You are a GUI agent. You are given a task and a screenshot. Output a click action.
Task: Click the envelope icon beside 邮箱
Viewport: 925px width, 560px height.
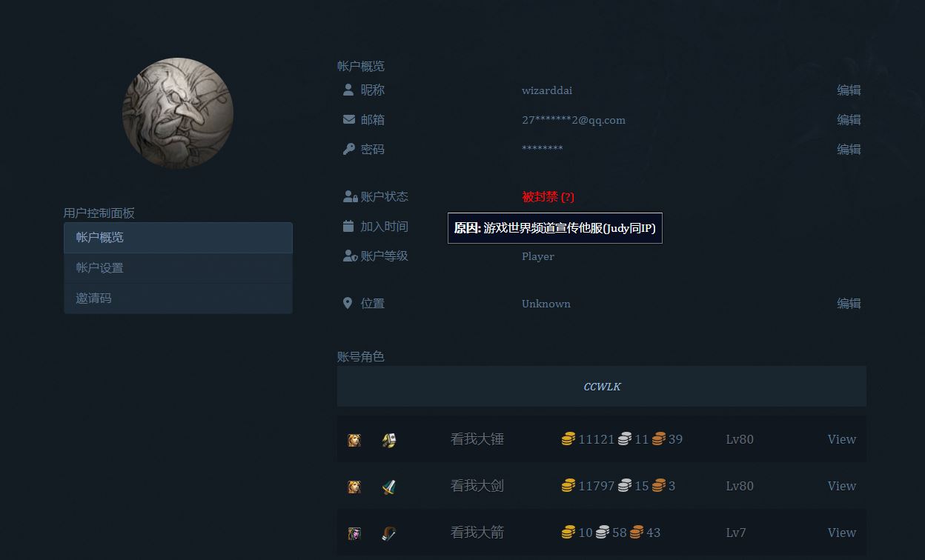(x=348, y=120)
